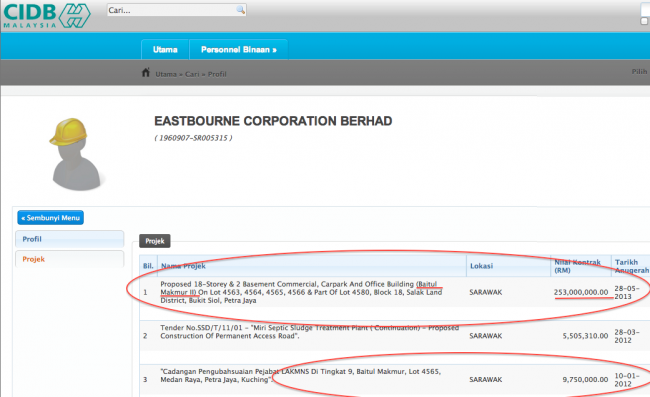Click the 28-05-2013 award date
Screen dimensions: 650x397
(627, 292)
